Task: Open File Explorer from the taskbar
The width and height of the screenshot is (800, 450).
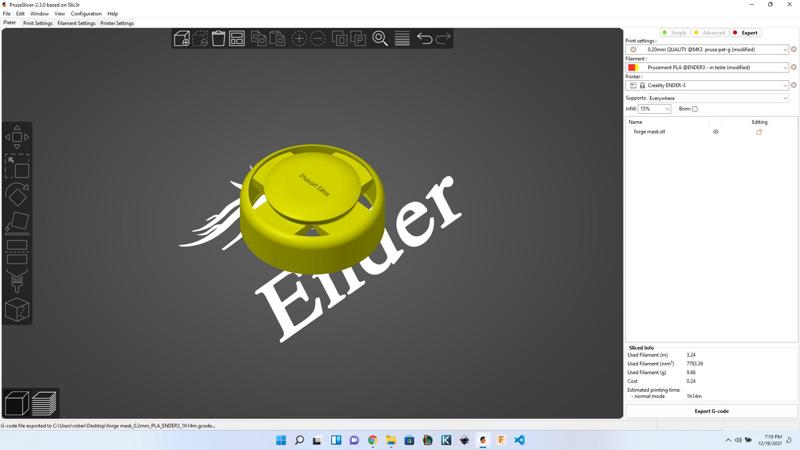Action: pos(391,440)
